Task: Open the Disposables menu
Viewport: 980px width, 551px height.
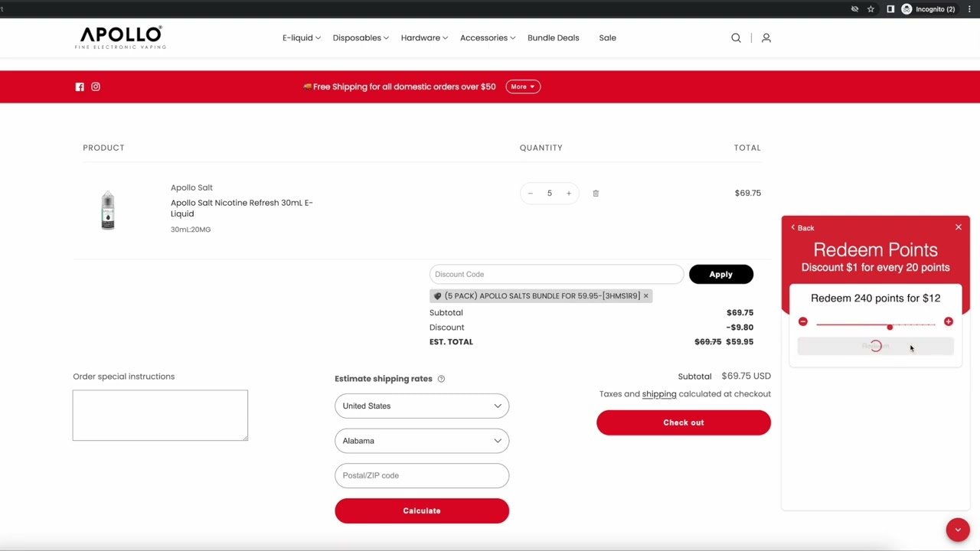Action: pyautogui.click(x=361, y=37)
